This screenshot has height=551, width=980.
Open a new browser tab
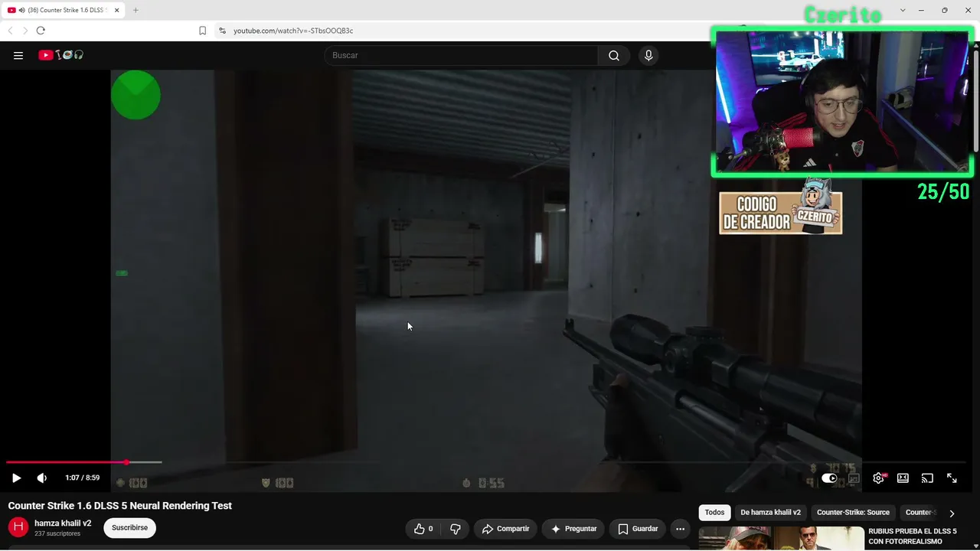point(136,10)
